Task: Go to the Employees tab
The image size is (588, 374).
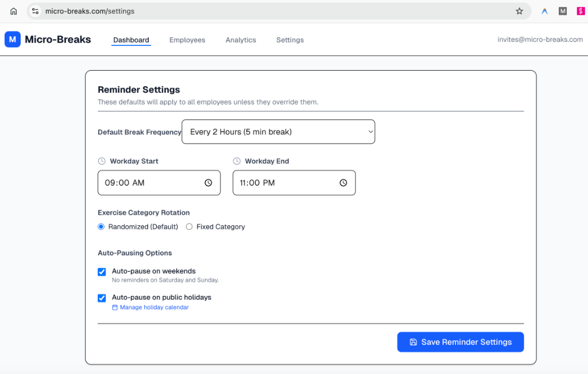Action: [187, 40]
